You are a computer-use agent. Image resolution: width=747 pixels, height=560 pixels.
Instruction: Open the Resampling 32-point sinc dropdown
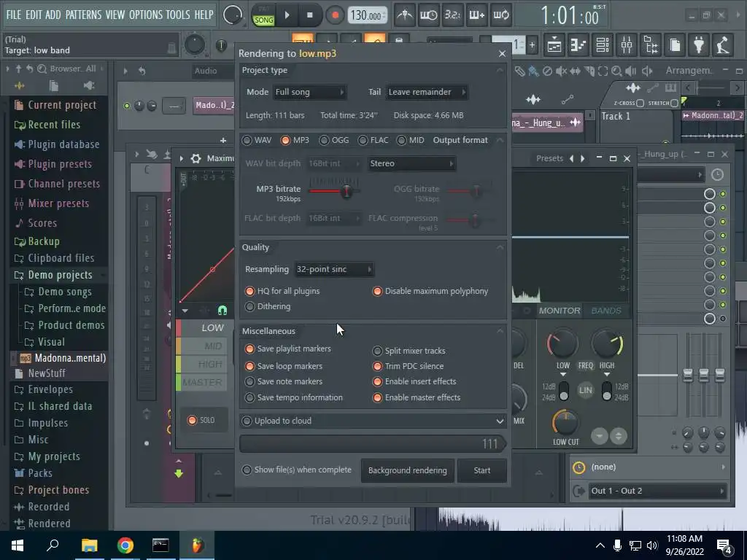click(334, 269)
